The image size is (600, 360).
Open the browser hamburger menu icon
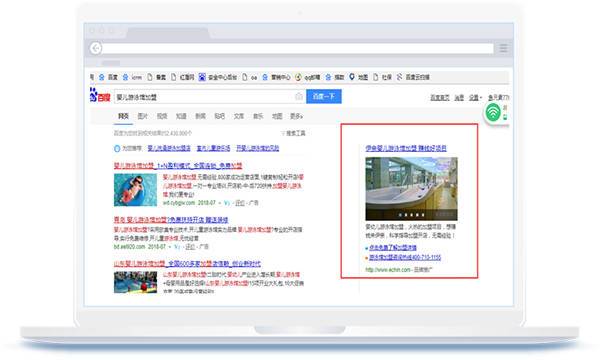click(503, 48)
